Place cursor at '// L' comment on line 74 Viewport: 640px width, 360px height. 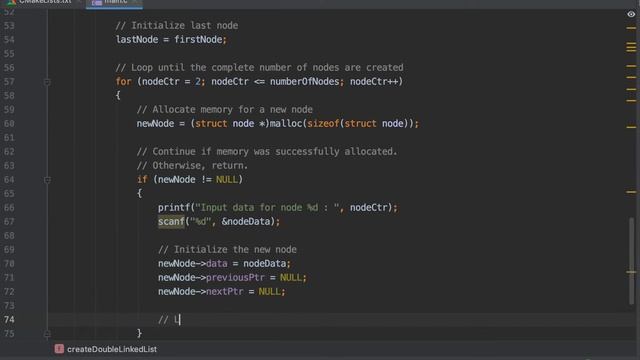coord(169,320)
